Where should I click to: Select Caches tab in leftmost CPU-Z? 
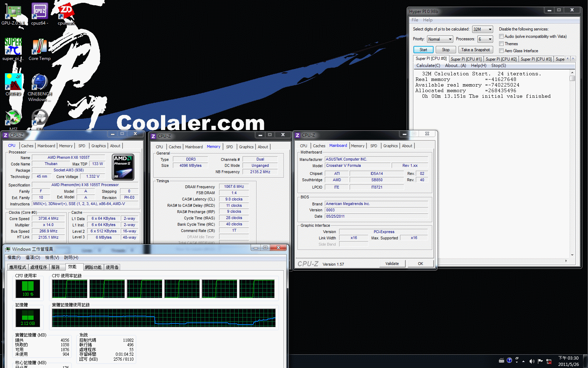[x=27, y=146]
